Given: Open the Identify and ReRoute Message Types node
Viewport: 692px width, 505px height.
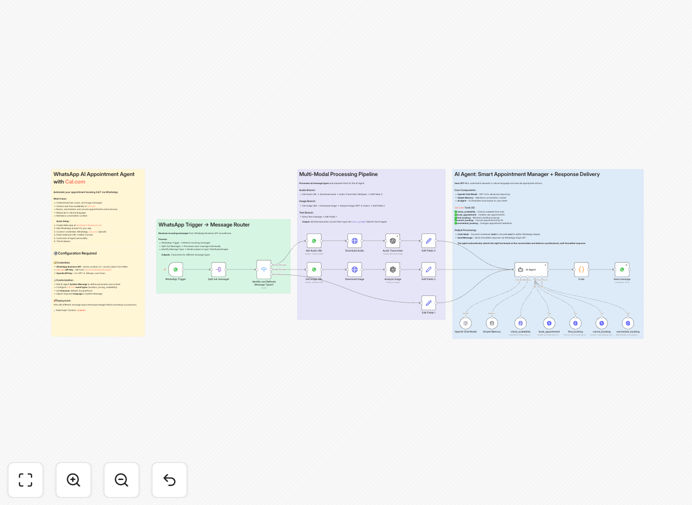Looking at the screenshot, I should click(264, 269).
